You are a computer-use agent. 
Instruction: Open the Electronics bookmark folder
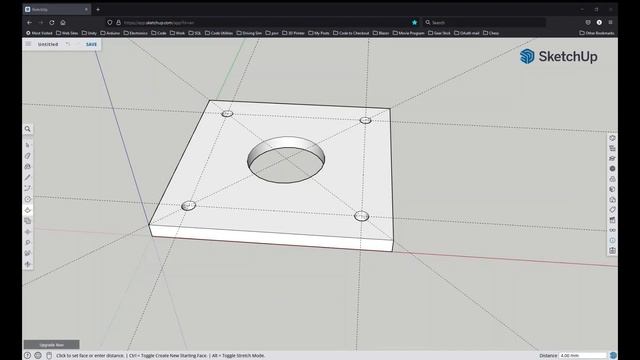[x=136, y=33]
